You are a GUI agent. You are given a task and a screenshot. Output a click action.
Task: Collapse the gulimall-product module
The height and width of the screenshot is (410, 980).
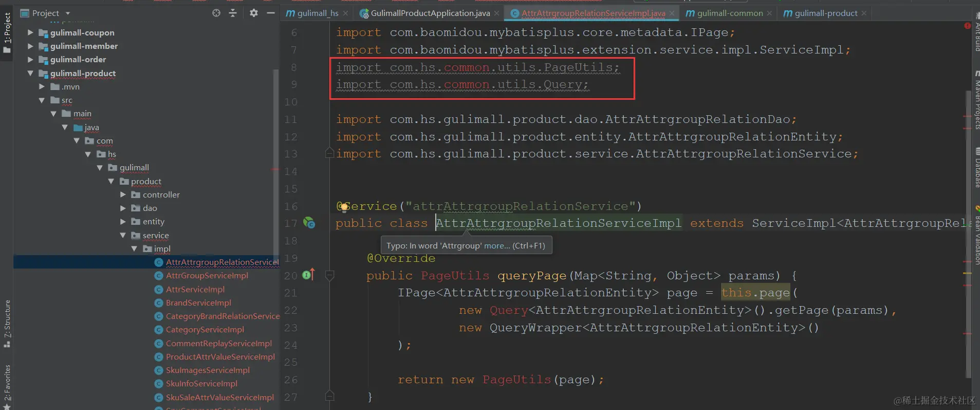pos(30,73)
